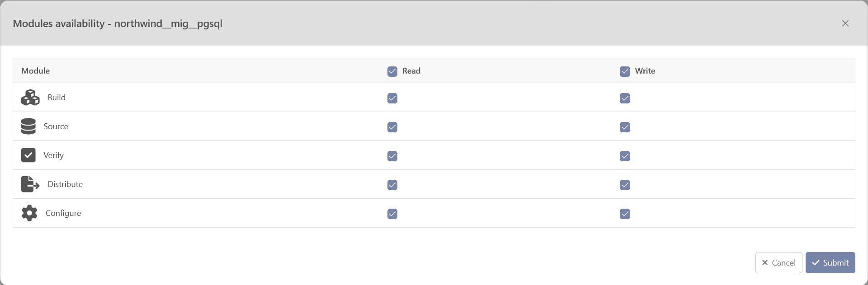Uncheck Read access for Build module
This screenshot has height=285, width=868.
pyautogui.click(x=392, y=98)
